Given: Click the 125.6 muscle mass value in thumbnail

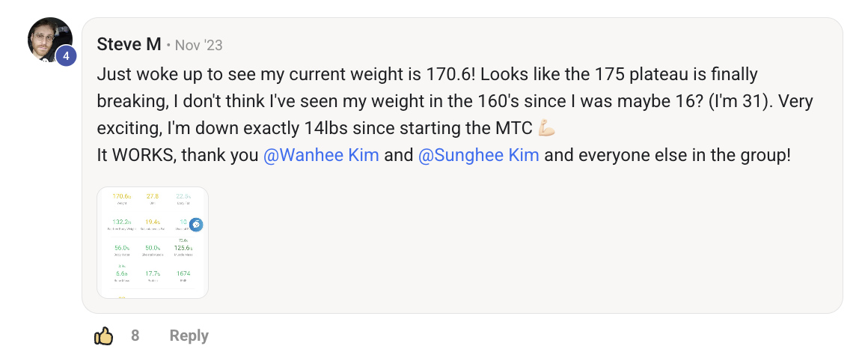Looking at the screenshot, I should [183, 248].
